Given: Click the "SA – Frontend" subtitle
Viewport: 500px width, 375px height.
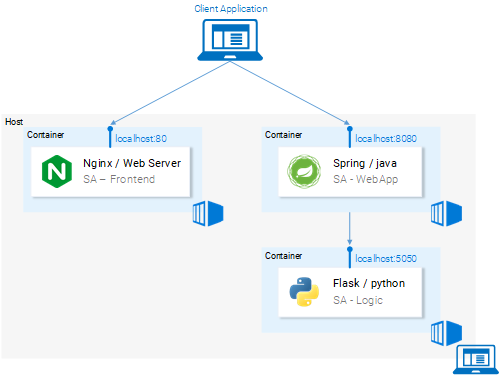Looking at the screenshot, I should pos(119,179).
